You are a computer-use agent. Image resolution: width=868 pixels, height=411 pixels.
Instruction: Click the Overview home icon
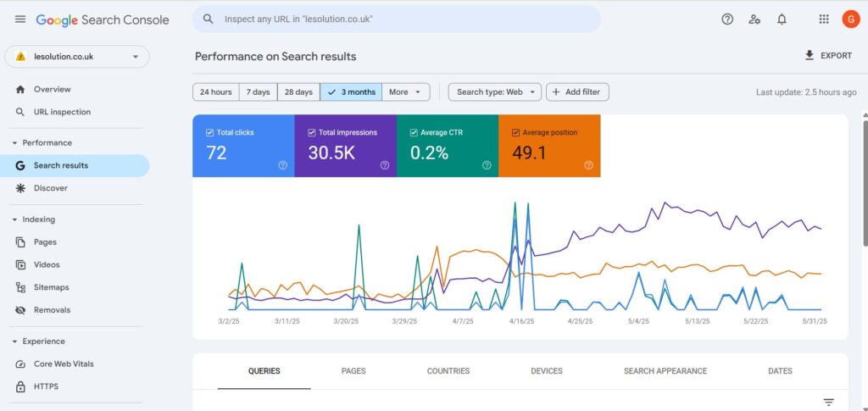(x=20, y=89)
